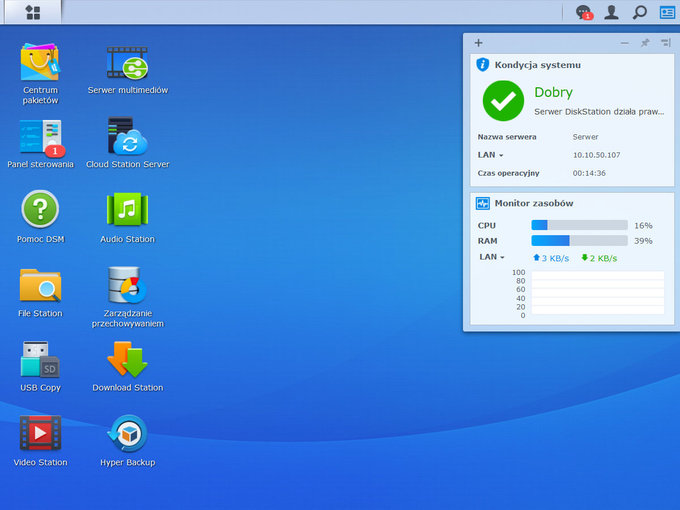Open the user account menu icon

tap(611, 12)
